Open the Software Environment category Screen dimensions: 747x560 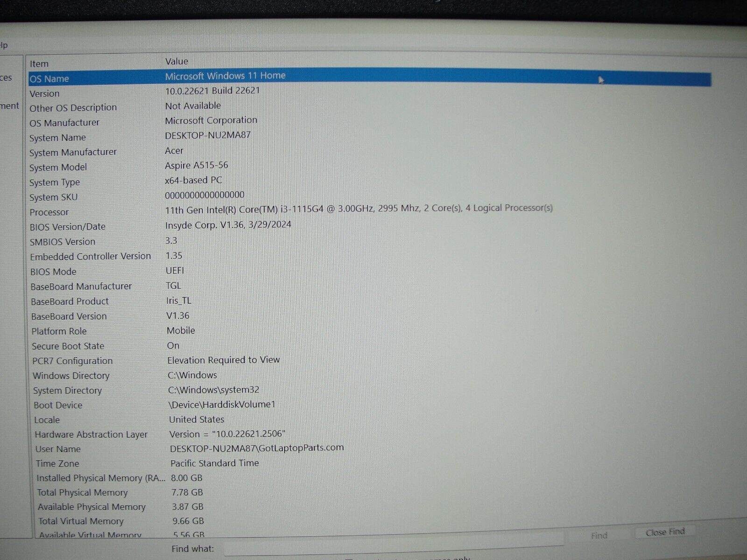coord(10,106)
